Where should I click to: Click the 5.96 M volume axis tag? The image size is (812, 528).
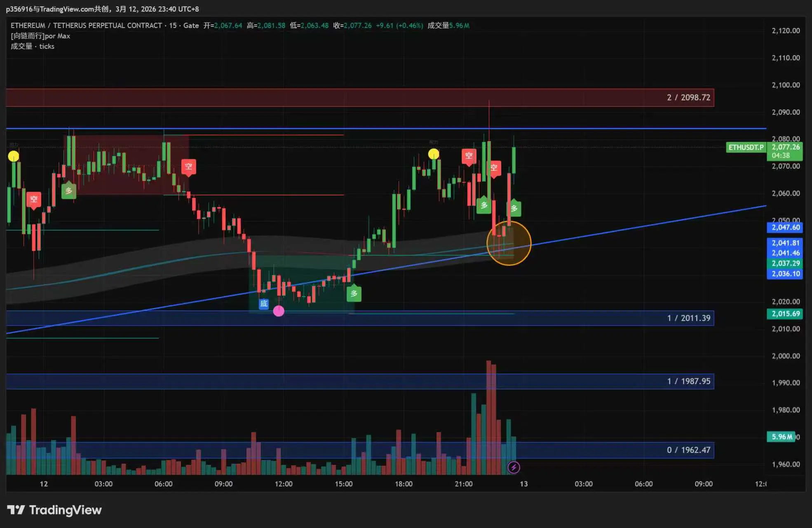click(781, 437)
